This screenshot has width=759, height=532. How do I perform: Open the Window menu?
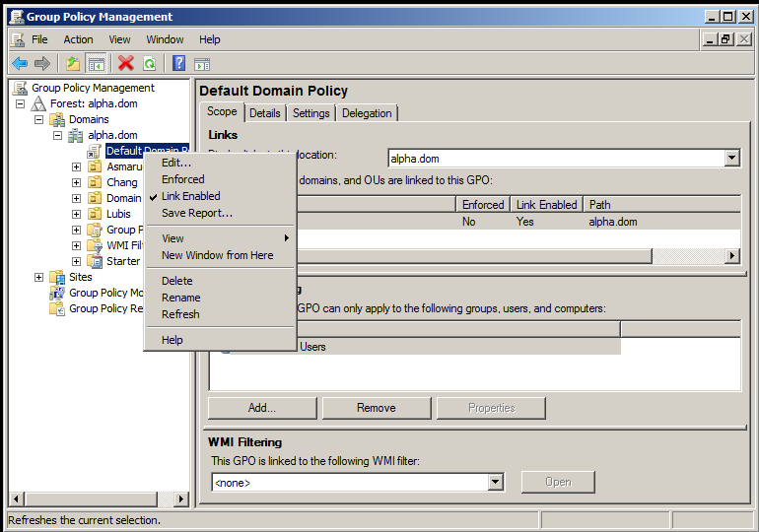165,39
